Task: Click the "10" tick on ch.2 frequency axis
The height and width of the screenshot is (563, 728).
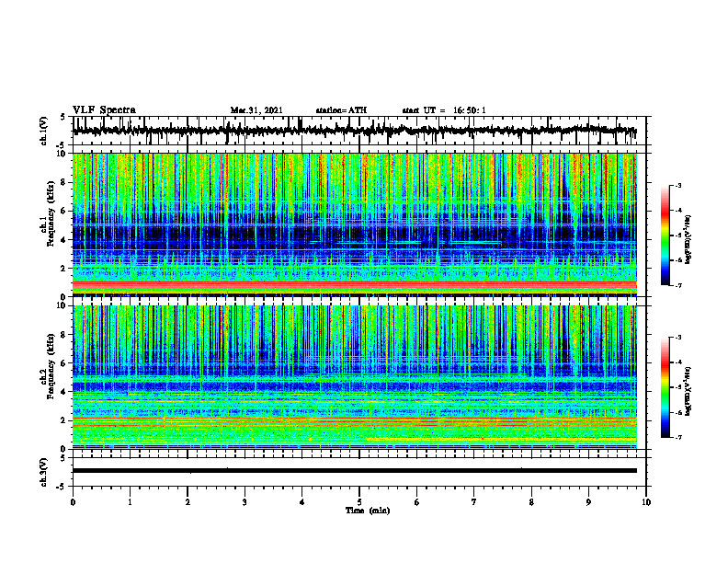Action: pyautogui.click(x=63, y=305)
